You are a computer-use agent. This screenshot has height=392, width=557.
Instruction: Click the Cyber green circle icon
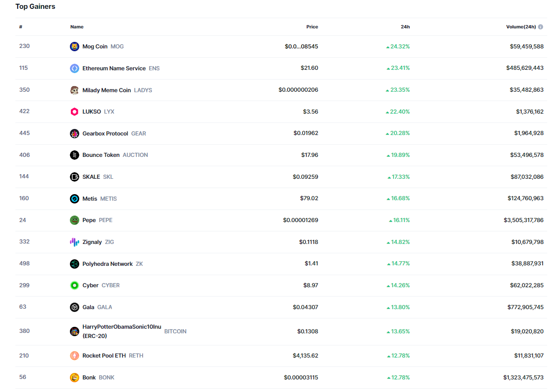(x=75, y=285)
